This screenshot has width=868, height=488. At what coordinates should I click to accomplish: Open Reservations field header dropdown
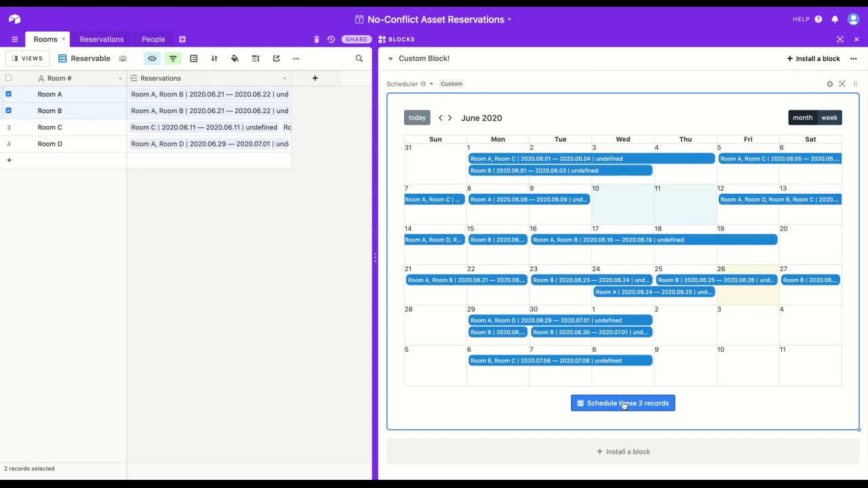(284, 79)
